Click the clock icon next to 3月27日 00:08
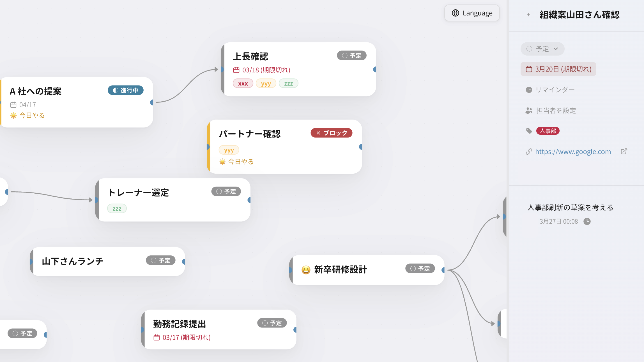 point(587,221)
